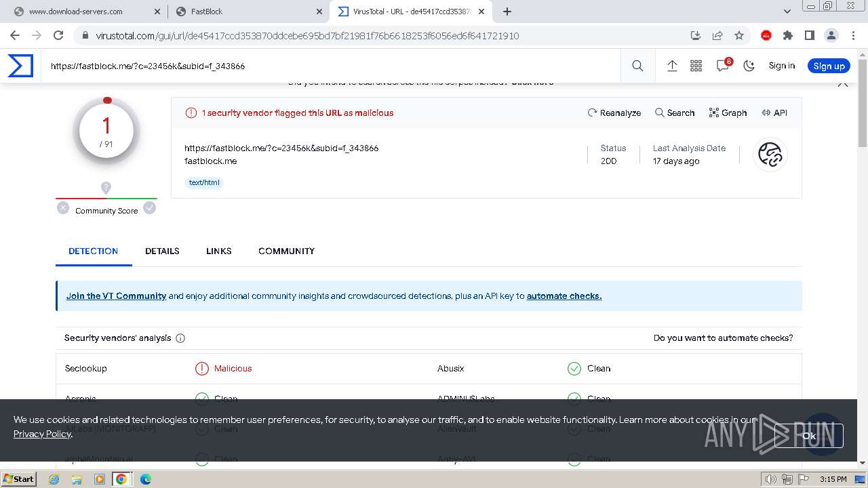
Task: Switch to the LINKS tab
Action: click(219, 251)
